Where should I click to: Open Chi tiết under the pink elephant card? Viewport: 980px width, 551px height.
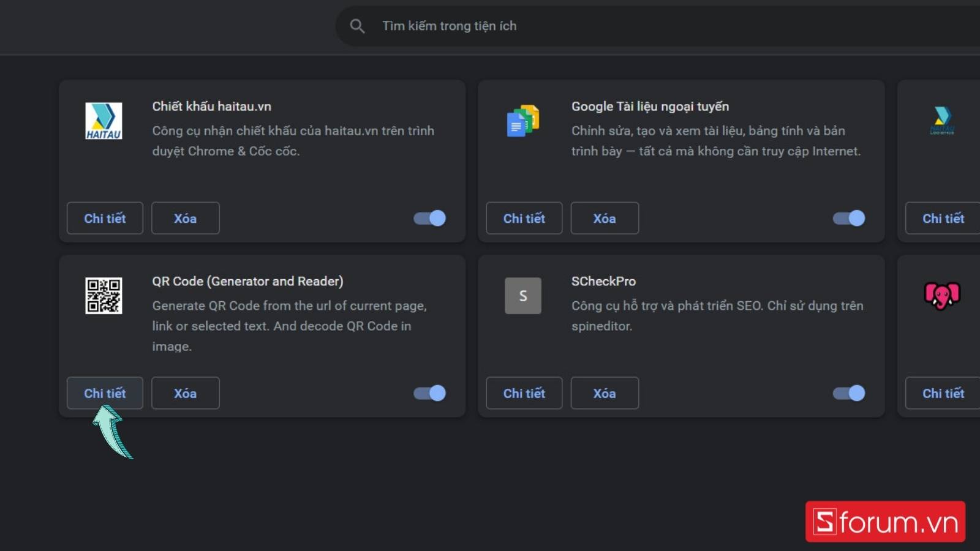943,393
